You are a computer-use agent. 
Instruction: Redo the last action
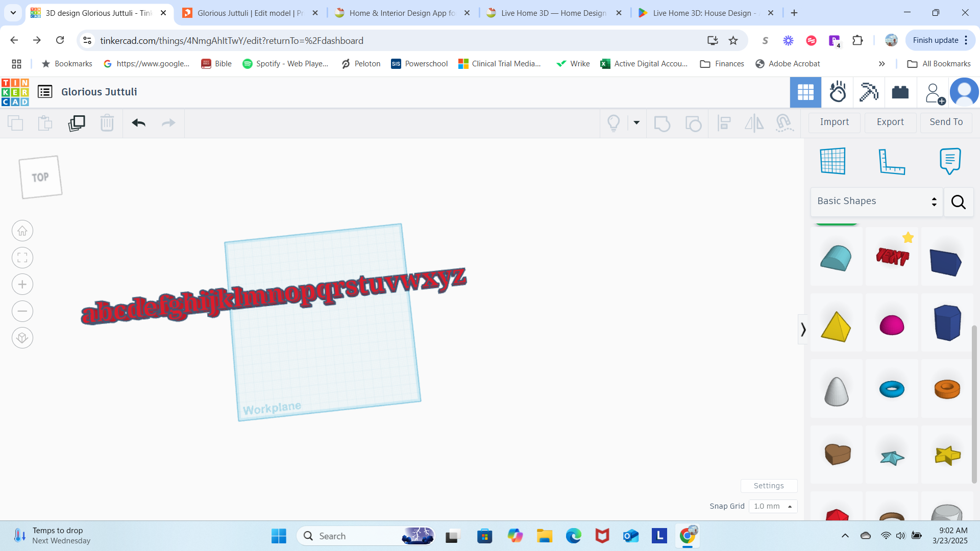(168, 123)
